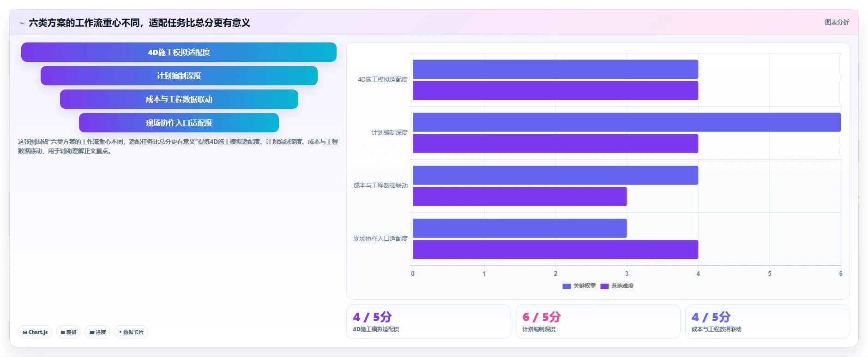Viewport: 868px width, 357px height.
Task: Select the 4D施工模拟适配度 funnel bar
Action: pos(179,52)
